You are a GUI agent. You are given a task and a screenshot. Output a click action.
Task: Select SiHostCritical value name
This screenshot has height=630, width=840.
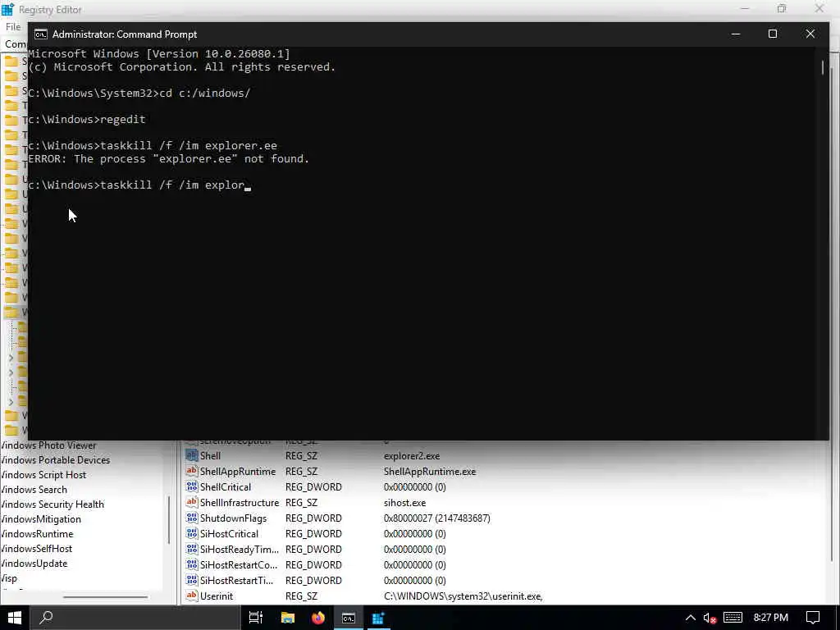click(230, 533)
